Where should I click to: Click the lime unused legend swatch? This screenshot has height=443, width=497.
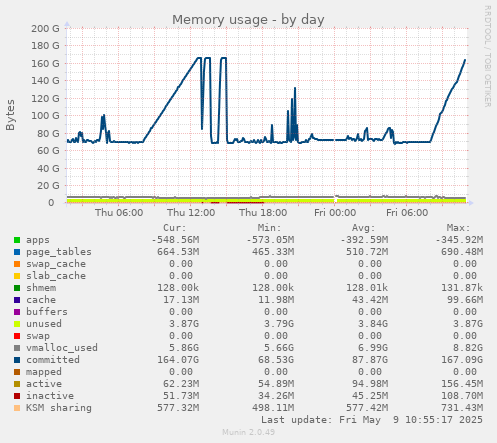[x=17, y=324]
